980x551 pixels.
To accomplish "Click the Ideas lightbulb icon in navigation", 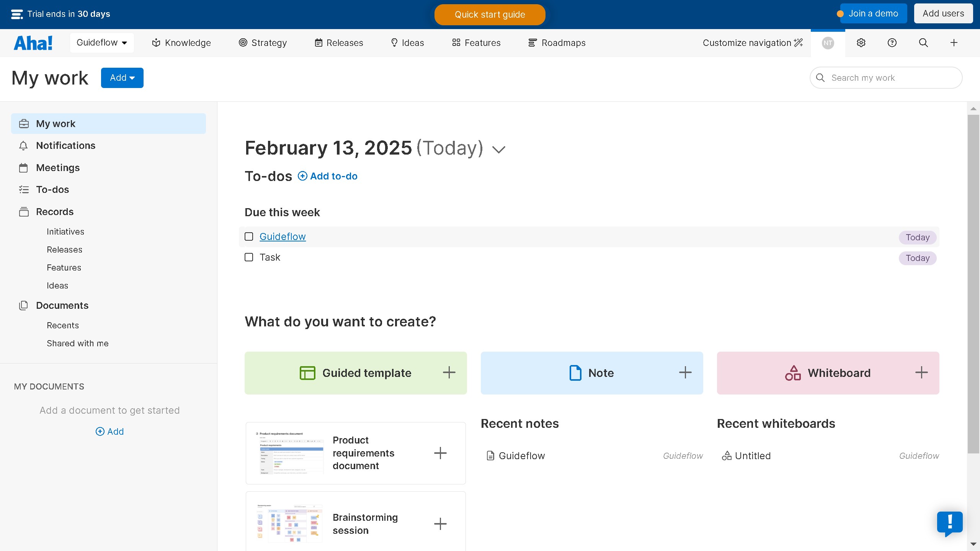I will click(394, 42).
